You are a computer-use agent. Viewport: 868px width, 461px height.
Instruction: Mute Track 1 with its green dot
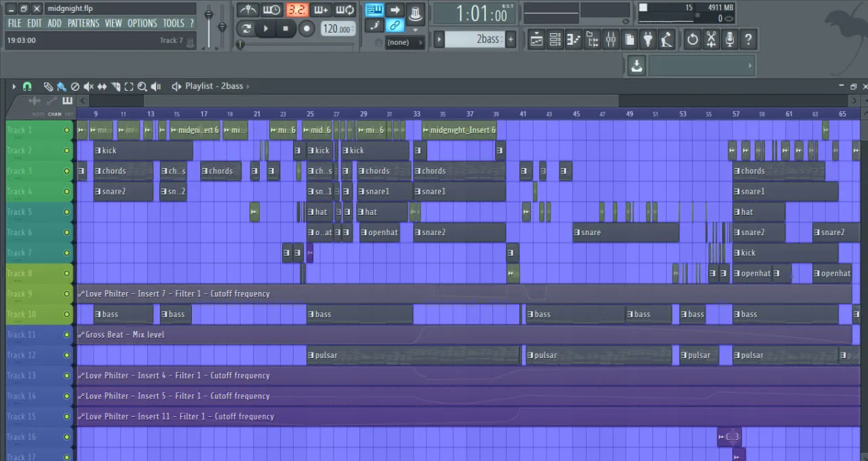tap(66, 130)
